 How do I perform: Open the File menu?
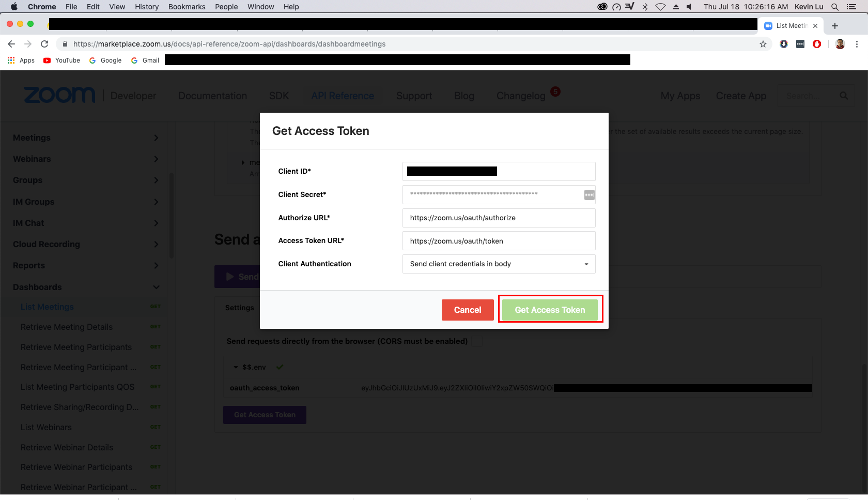(71, 7)
